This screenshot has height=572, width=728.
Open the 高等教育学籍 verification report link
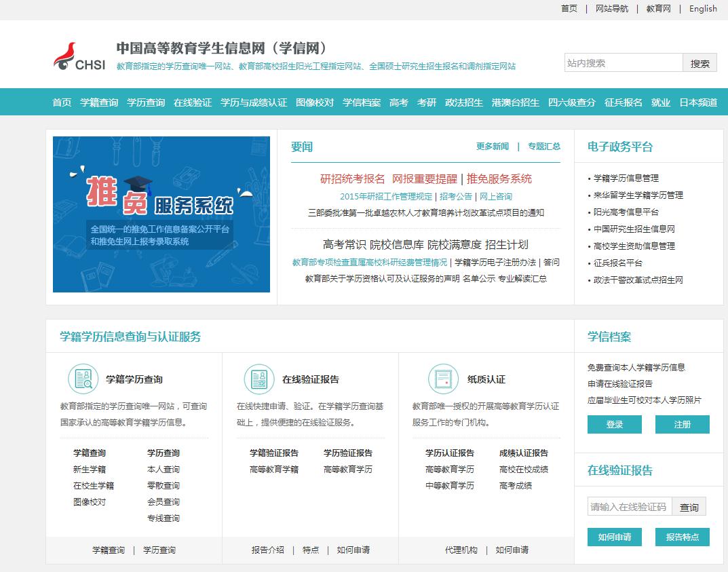(x=274, y=470)
